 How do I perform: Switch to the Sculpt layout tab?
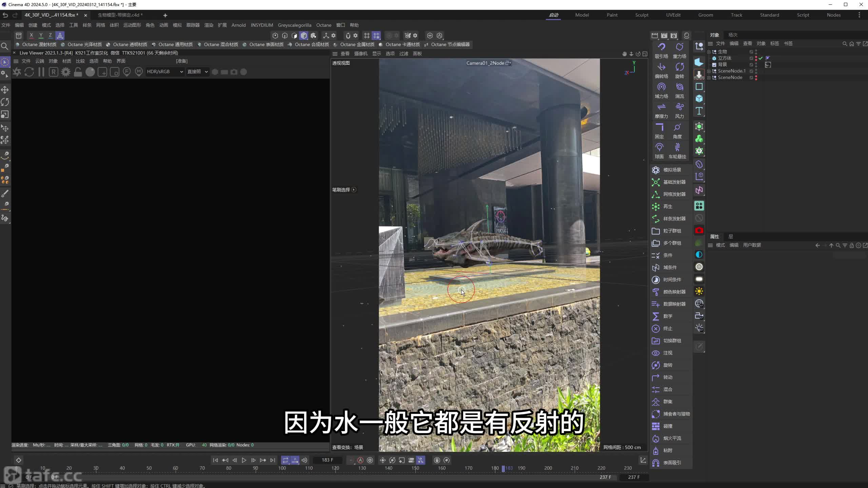642,15
